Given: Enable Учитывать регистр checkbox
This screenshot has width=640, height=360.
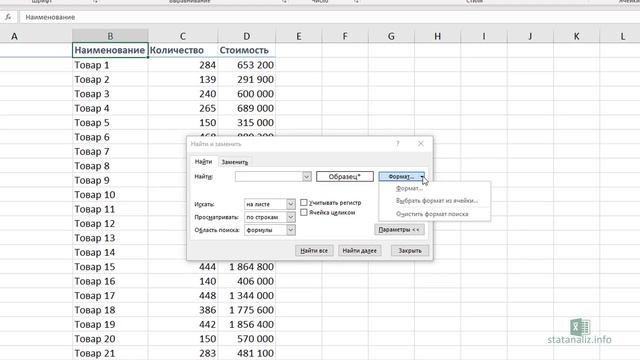Looking at the screenshot, I should (x=304, y=202).
